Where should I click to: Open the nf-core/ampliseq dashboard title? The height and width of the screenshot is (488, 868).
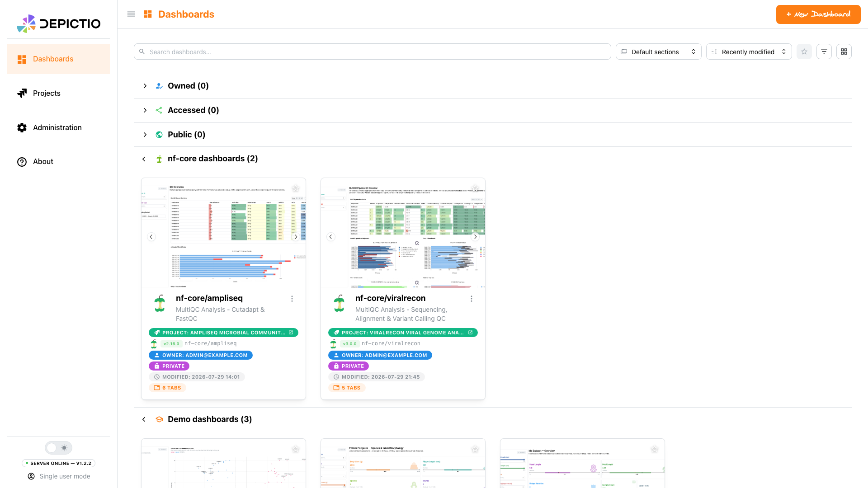tap(209, 298)
